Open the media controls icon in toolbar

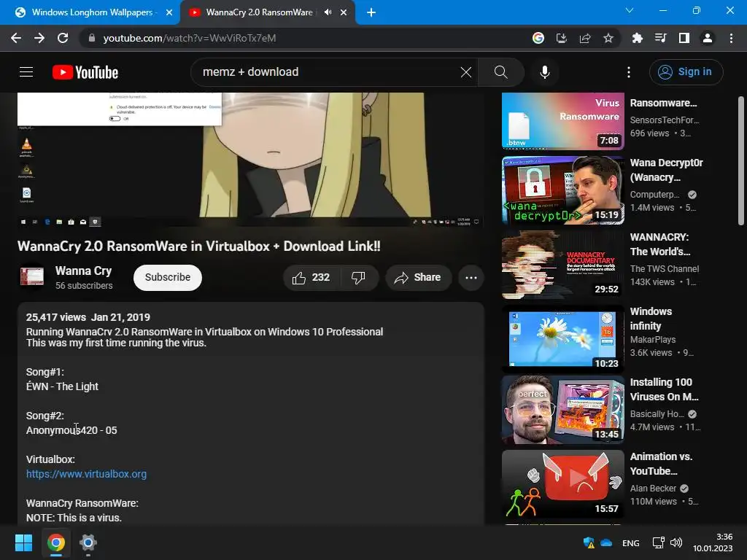click(x=660, y=38)
